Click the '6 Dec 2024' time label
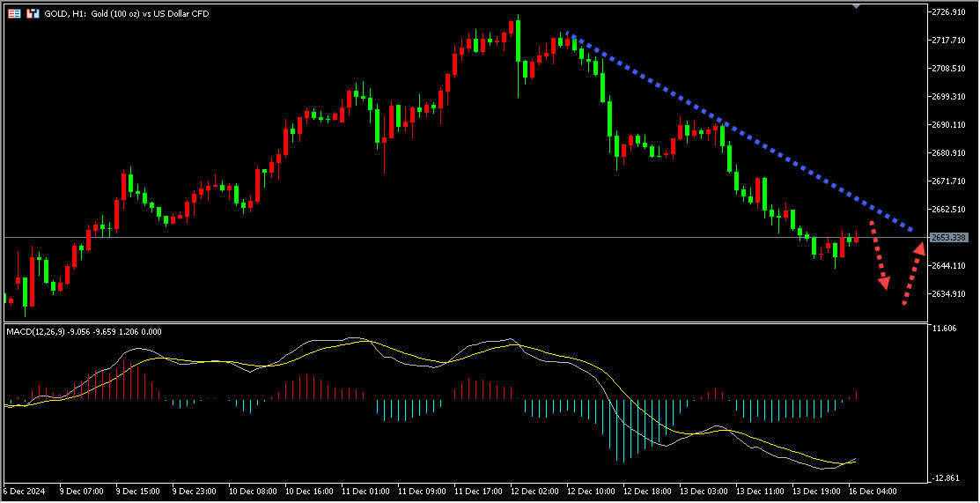This screenshot has width=980, height=503. [22, 491]
